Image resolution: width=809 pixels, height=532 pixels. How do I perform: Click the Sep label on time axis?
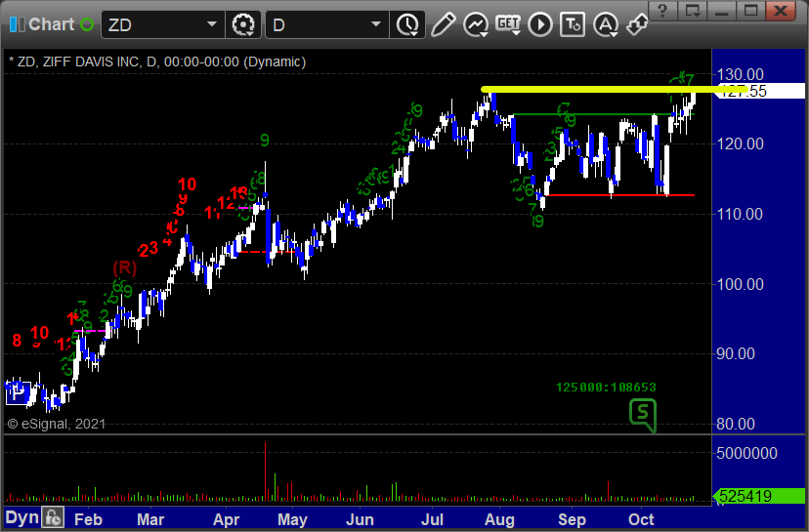[x=572, y=519]
